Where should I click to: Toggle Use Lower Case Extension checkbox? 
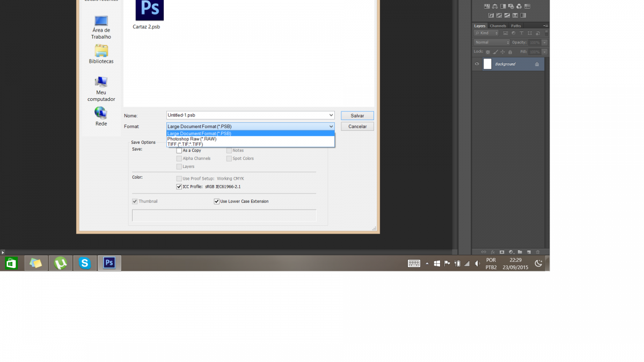pyautogui.click(x=217, y=202)
